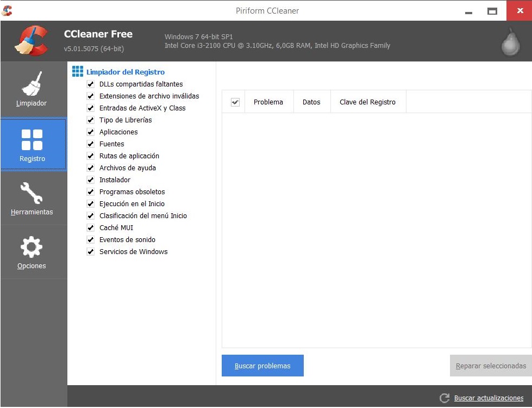The width and height of the screenshot is (532, 408).
Task: Click Buscar problemas button
Action: coord(262,366)
